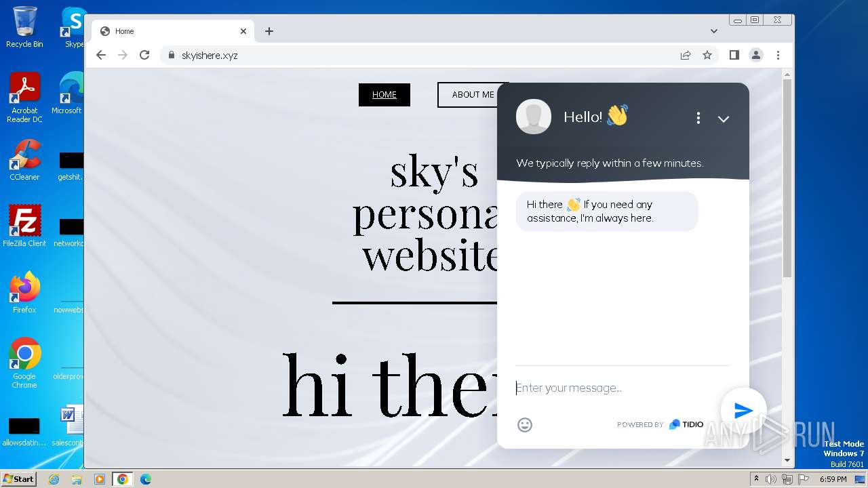Minimize the Tidio chat widget chevron

tap(724, 119)
